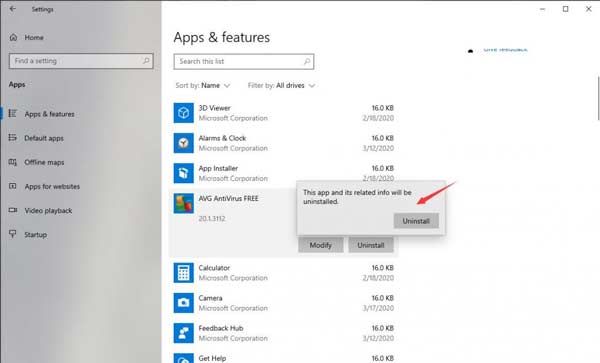Open the Filter by All drives dropdown
The image size is (600, 363).
tap(281, 85)
